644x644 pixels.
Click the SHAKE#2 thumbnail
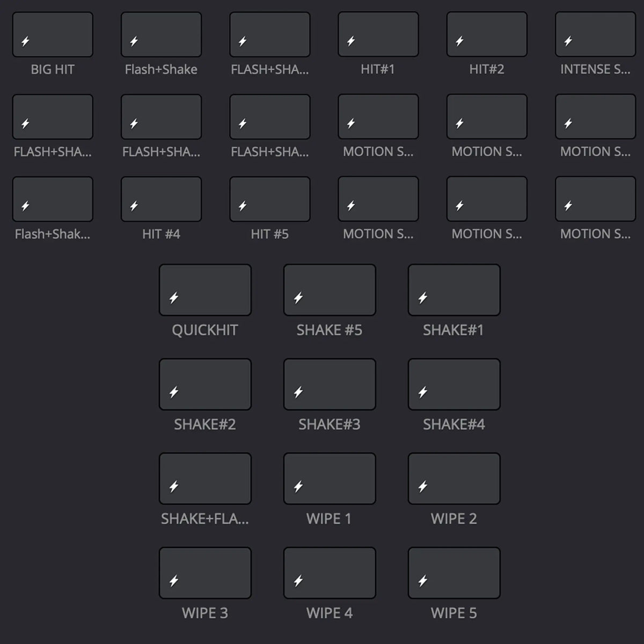[205, 384]
